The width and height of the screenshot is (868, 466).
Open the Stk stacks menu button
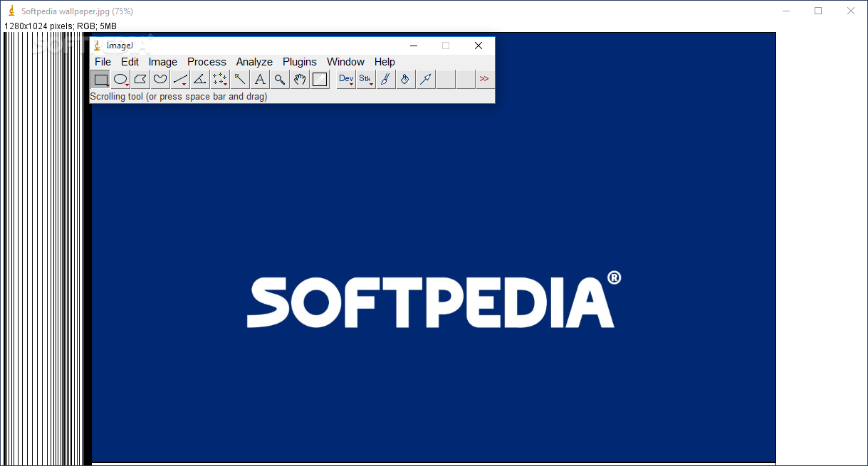pos(366,79)
